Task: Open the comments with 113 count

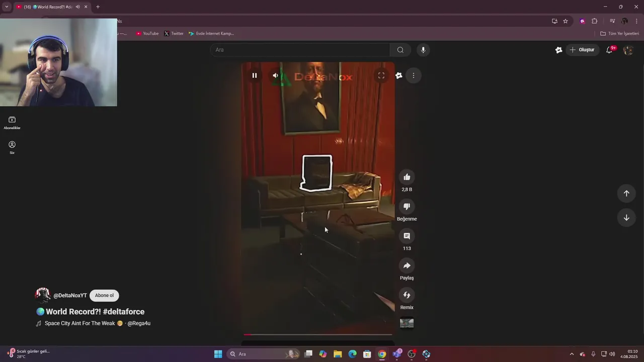Action: (x=407, y=236)
